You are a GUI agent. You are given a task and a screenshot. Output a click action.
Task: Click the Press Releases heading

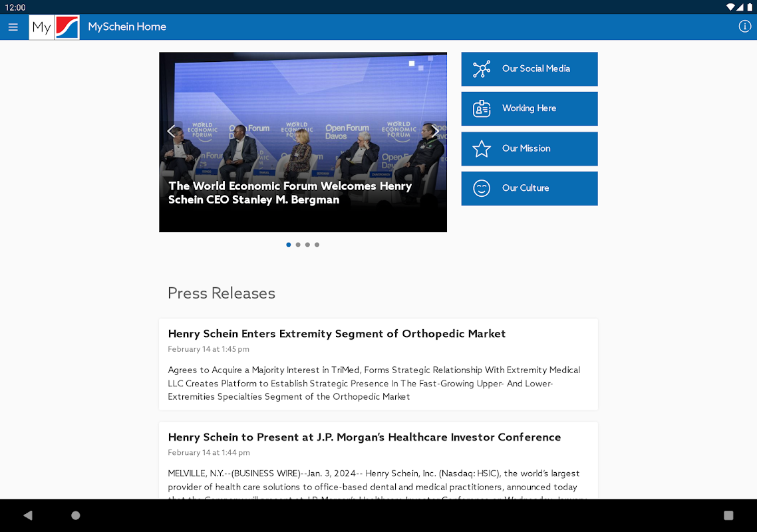pyautogui.click(x=222, y=293)
